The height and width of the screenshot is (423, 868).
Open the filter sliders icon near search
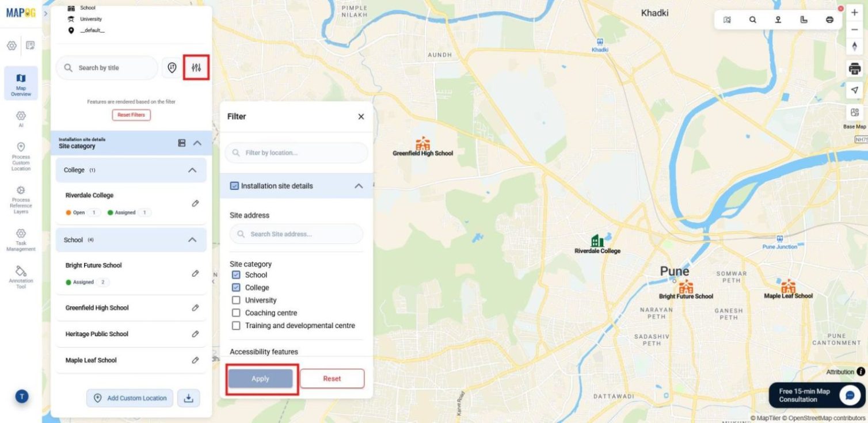click(196, 67)
